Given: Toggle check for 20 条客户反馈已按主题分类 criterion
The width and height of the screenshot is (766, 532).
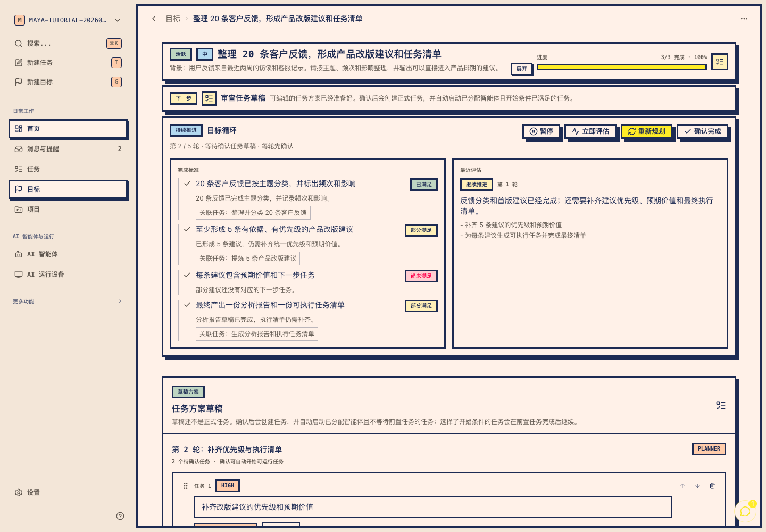Looking at the screenshot, I should tap(187, 184).
